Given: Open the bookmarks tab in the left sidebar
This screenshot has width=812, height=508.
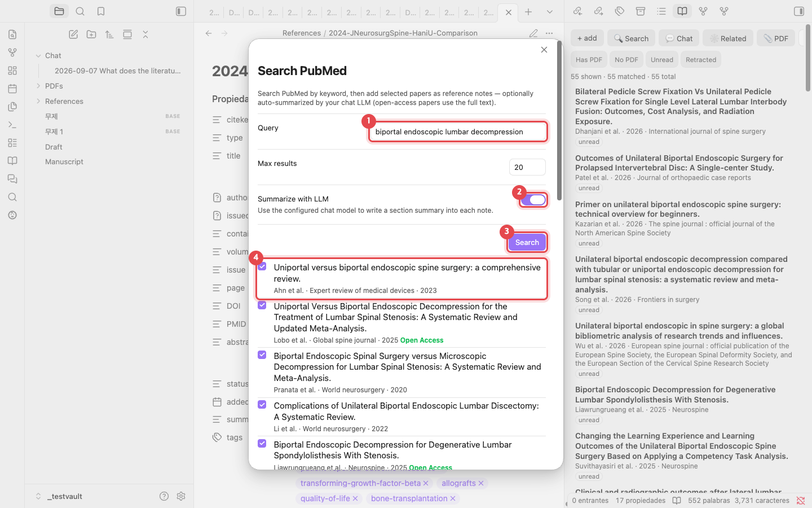Looking at the screenshot, I should (x=101, y=11).
